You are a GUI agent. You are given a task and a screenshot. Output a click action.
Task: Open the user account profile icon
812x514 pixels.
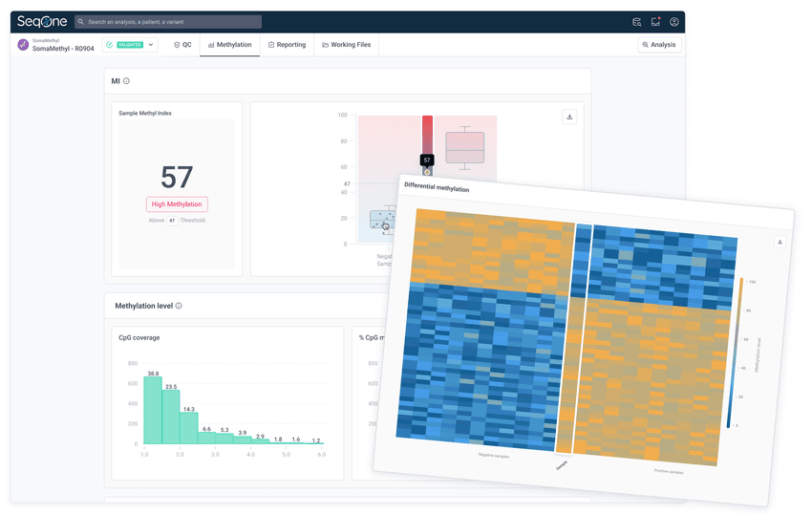click(674, 22)
